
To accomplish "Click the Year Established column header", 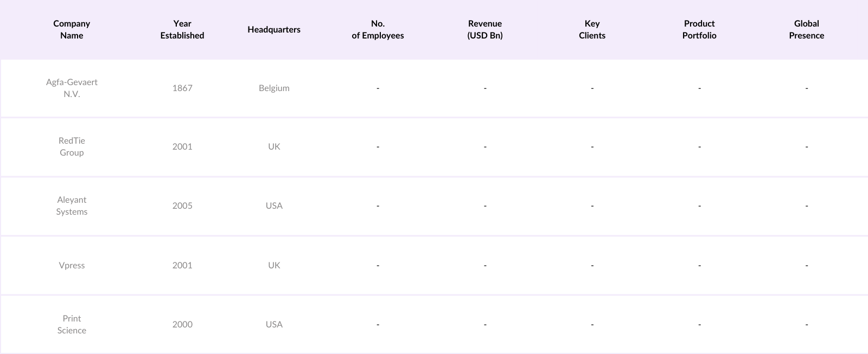I will point(182,29).
